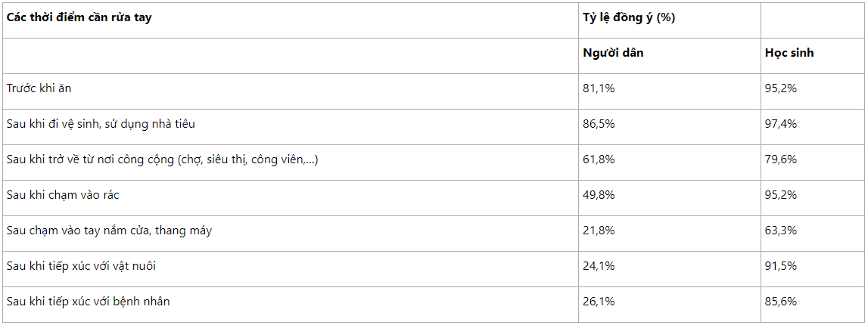Image resolution: width=868 pixels, height=325 pixels.
Task: Select the 91,5% cell
Action: (781, 266)
